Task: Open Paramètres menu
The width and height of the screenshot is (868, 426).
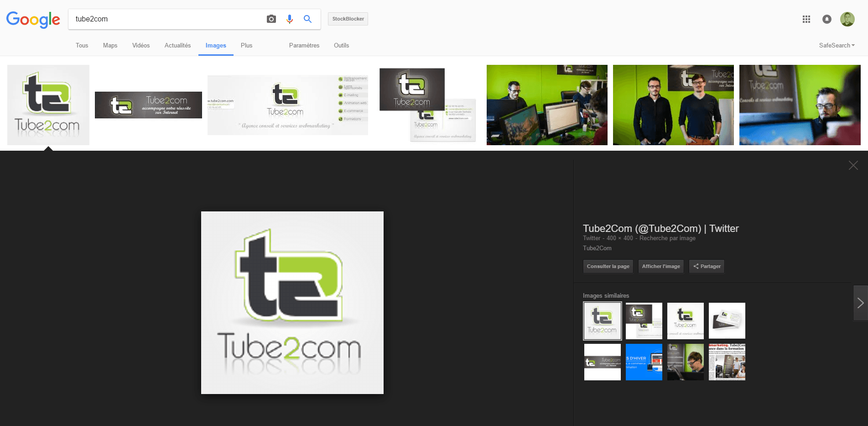Action: click(304, 45)
